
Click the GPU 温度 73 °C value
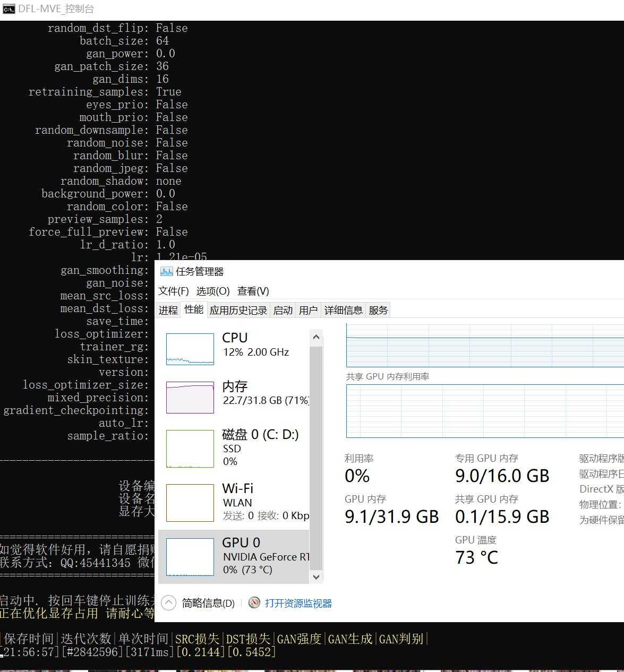click(x=476, y=558)
